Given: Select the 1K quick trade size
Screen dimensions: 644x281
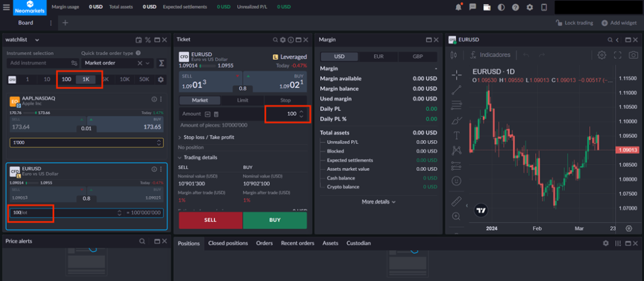Looking at the screenshot, I should point(86,79).
